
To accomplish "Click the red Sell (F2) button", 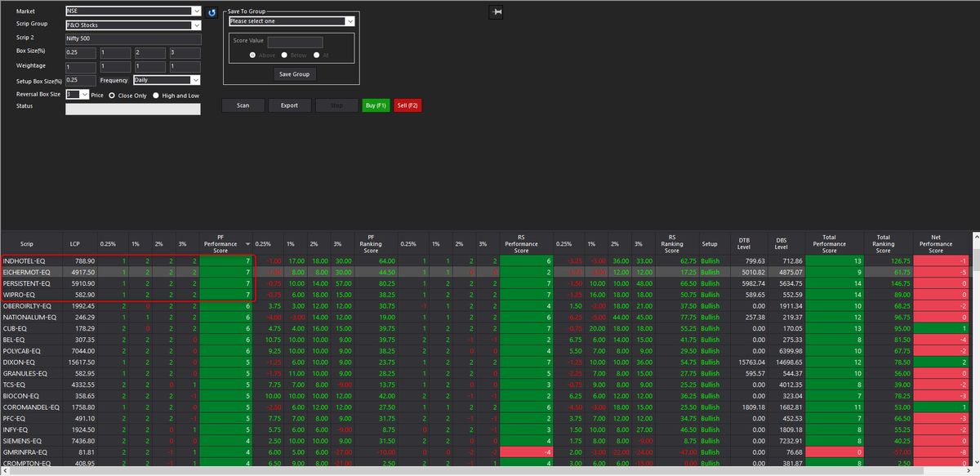I will click(x=408, y=105).
